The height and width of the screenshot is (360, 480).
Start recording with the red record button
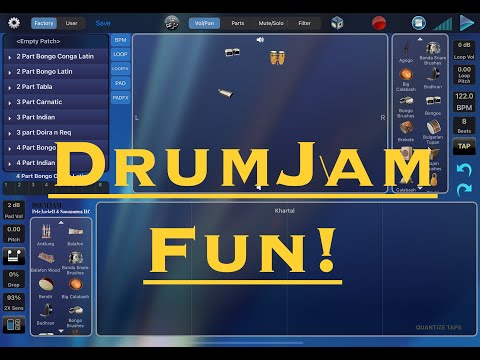[x=379, y=23]
